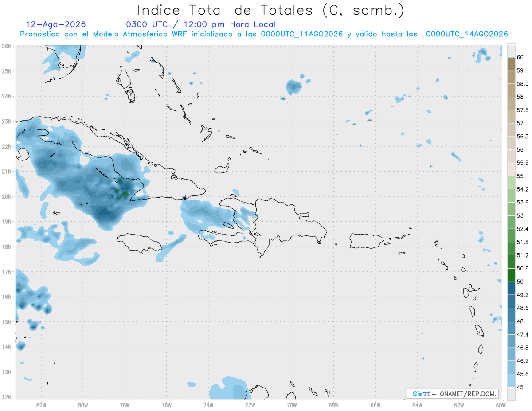Click latitude label "13N"
This screenshot has height=411, width=532.
[7, 372]
